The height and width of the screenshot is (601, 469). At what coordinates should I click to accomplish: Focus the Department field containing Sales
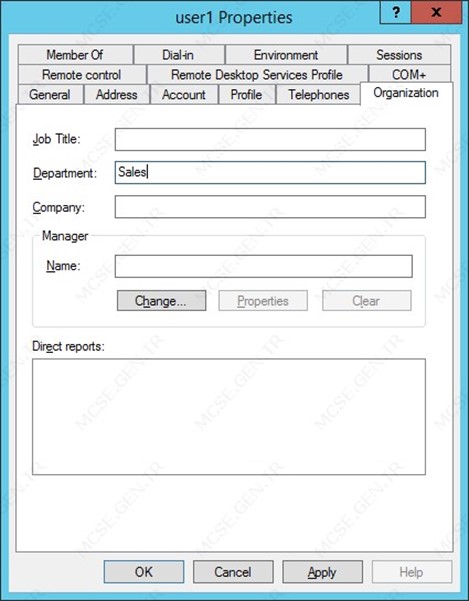click(x=270, y=172)
